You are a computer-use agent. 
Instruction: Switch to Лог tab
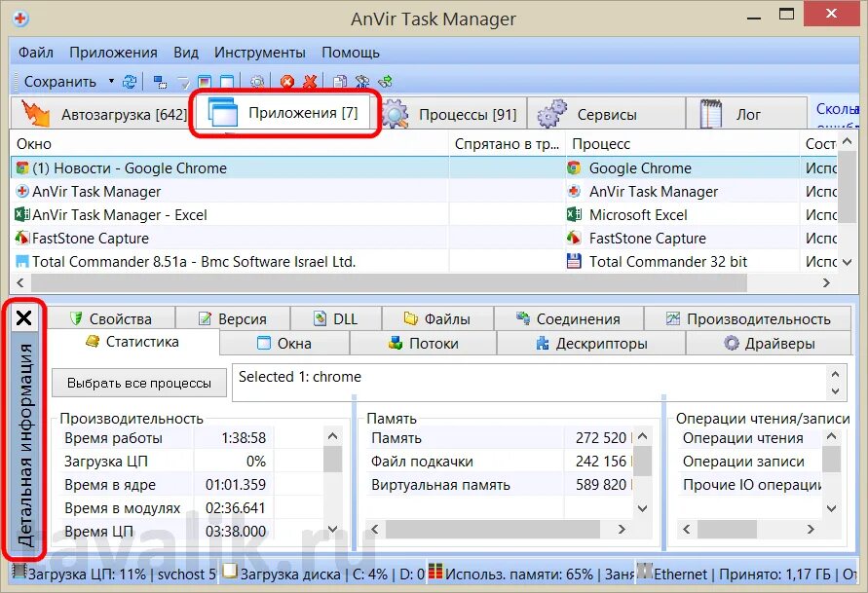click(x=746, y=114)
